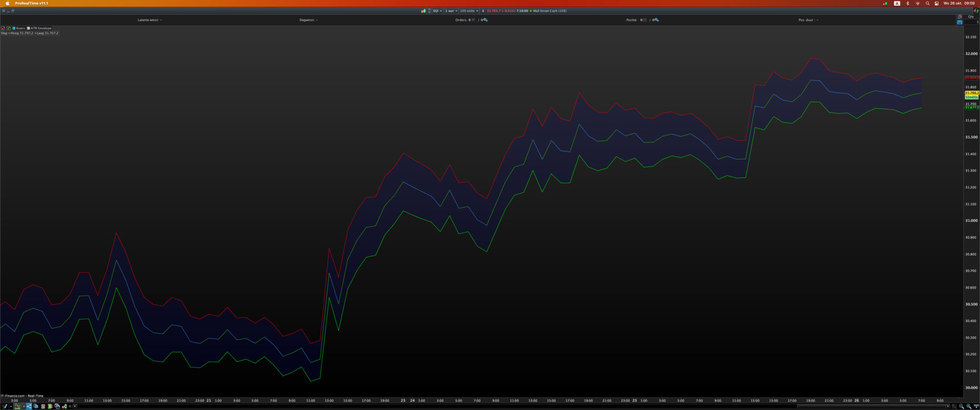Click the Qty input field

tap(971, 22)
